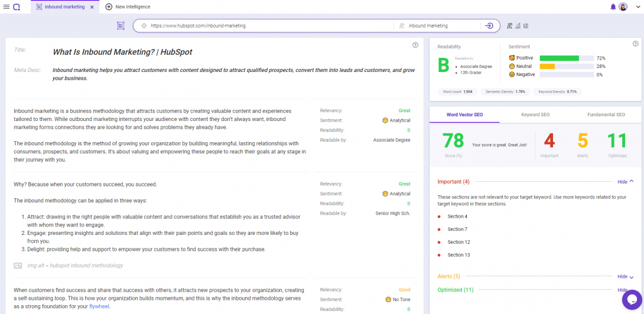Click the app logo icon
Viewport: 644px width, 314px height.
click(17, 7)
